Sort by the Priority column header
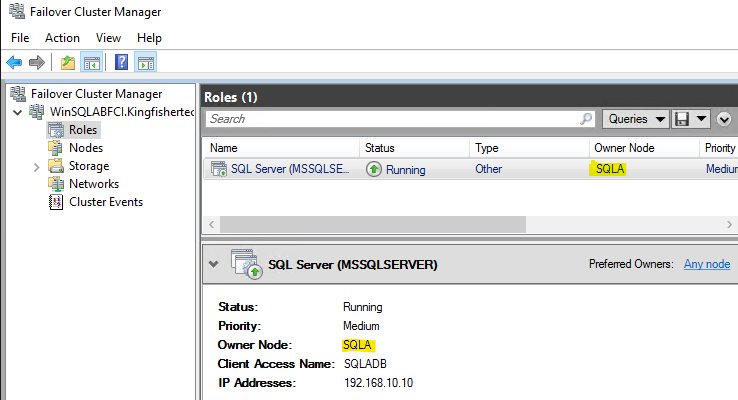 pos(719,148)
